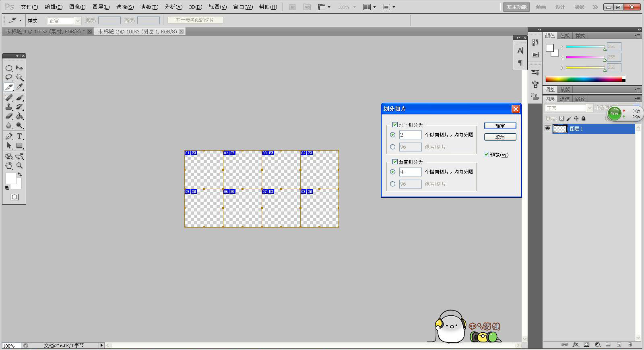This screenshot has width=644, height=350.
Task: Click 基于参考线的切片 button
Action: [x=195, y=20]
